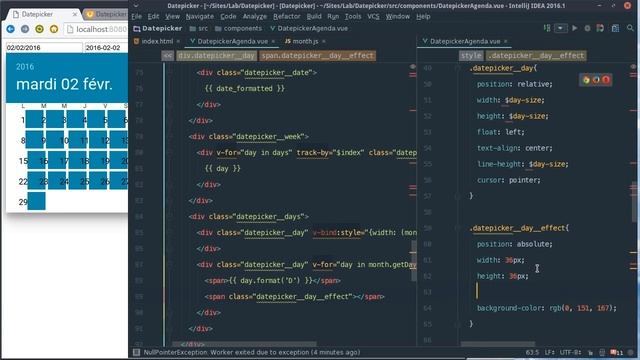Open the Analyze menu

255,17
